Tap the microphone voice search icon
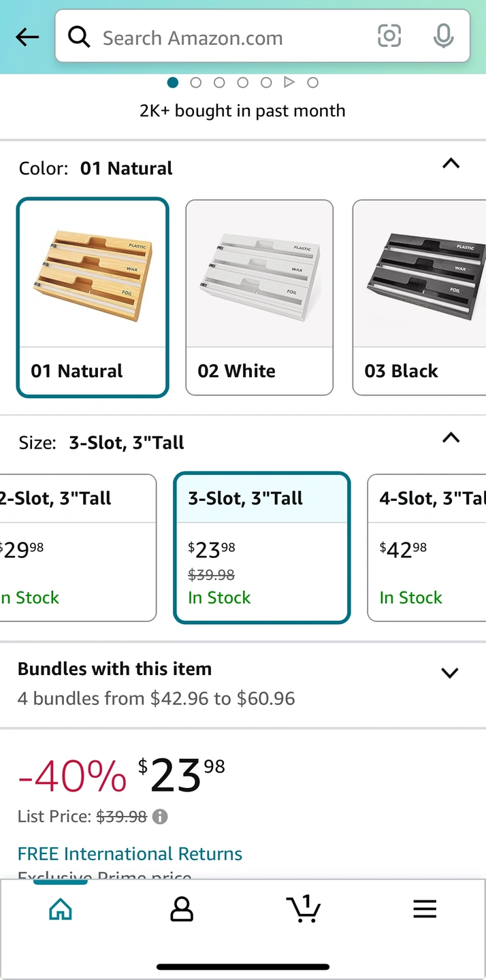486x980 pixels. point(443,36)
